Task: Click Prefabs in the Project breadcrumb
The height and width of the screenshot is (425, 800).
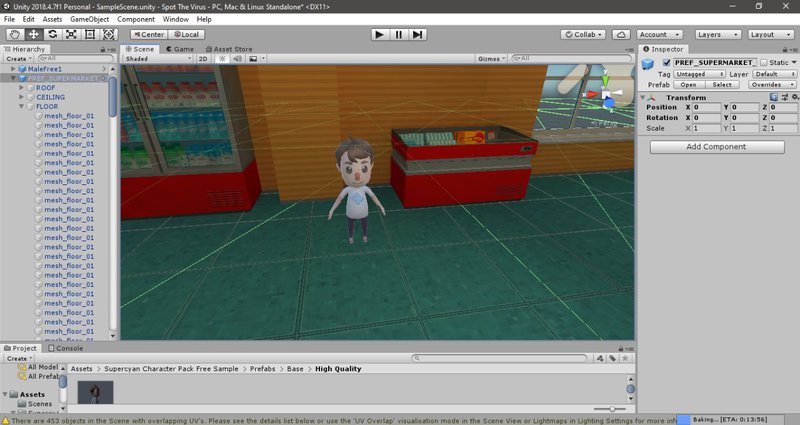Action: tap(262, 368)
